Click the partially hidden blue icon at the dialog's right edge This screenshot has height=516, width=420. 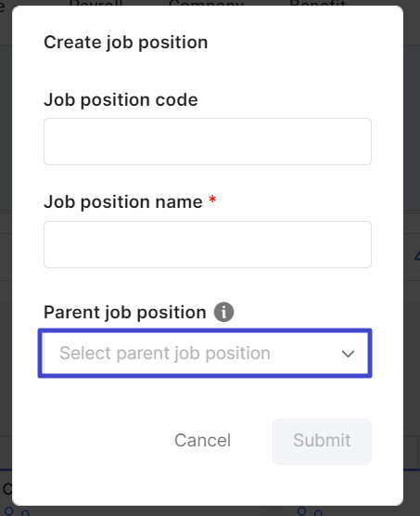click(x=417, y=256)
